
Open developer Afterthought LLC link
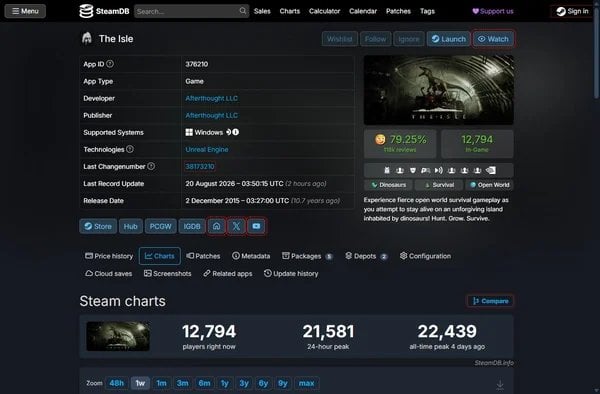[x=212, y=98]
